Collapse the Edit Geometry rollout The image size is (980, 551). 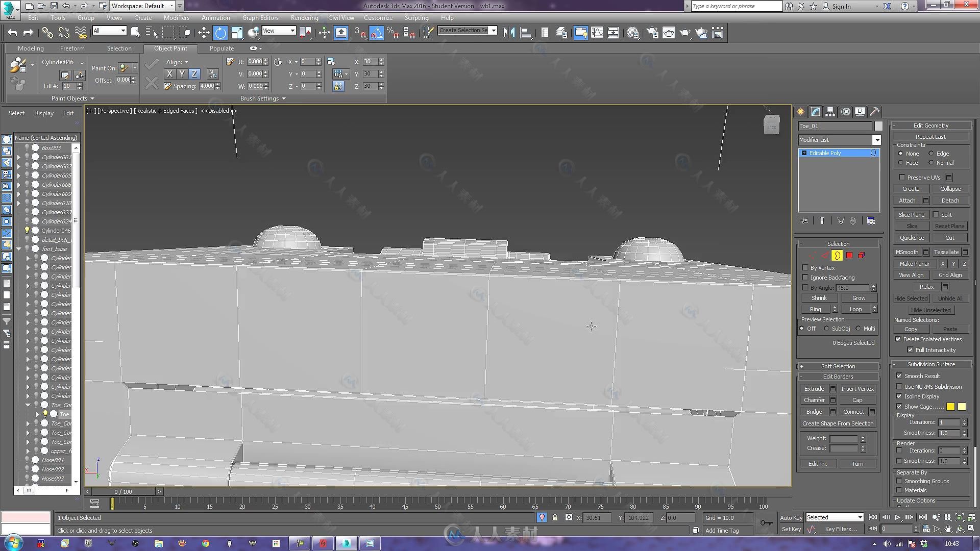(930, 126)
